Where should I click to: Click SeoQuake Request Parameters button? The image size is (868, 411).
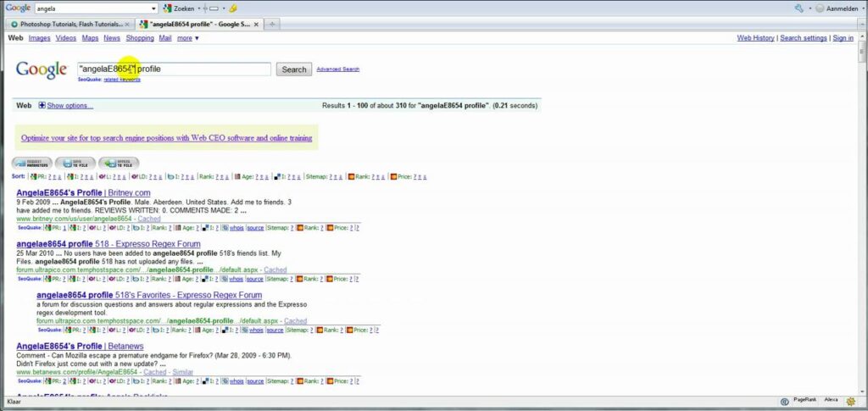pos(32,164)
